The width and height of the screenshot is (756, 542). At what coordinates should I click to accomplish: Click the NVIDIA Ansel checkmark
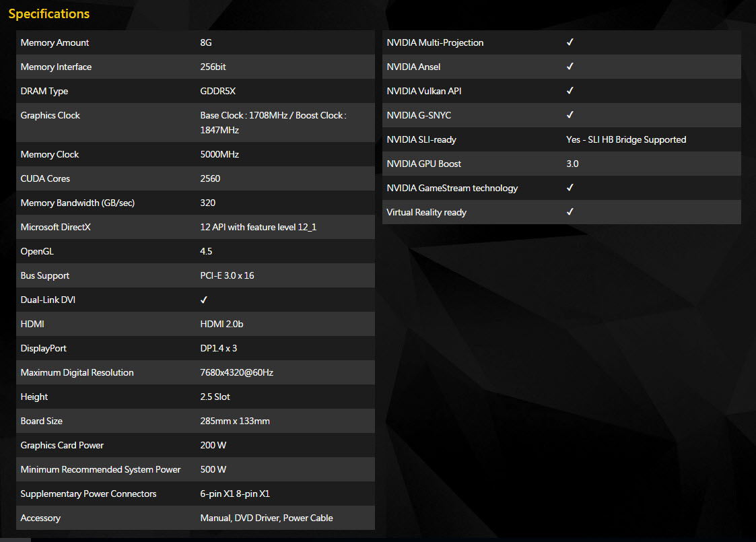(x=570, y=67)
